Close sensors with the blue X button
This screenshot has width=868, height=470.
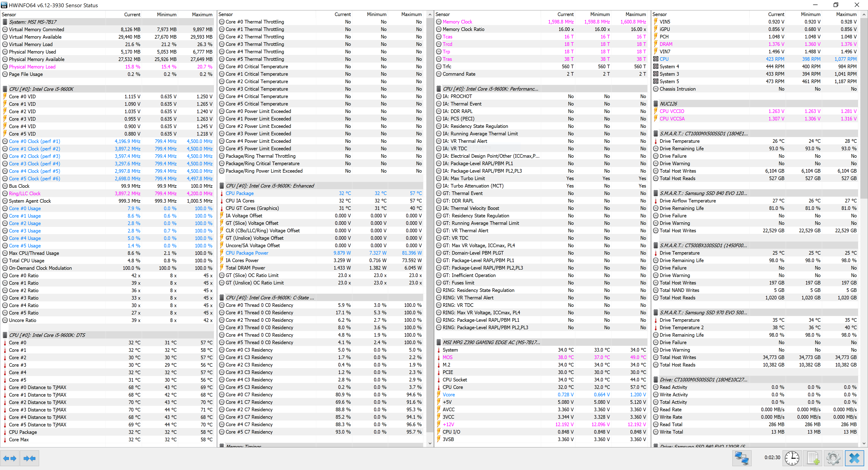pos(854,458)
